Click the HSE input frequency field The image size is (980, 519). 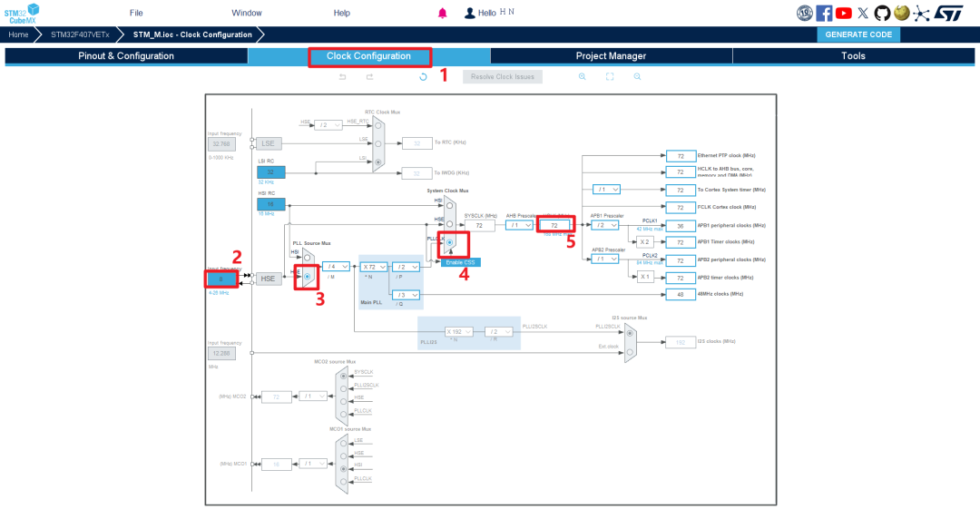coord(221,279)
